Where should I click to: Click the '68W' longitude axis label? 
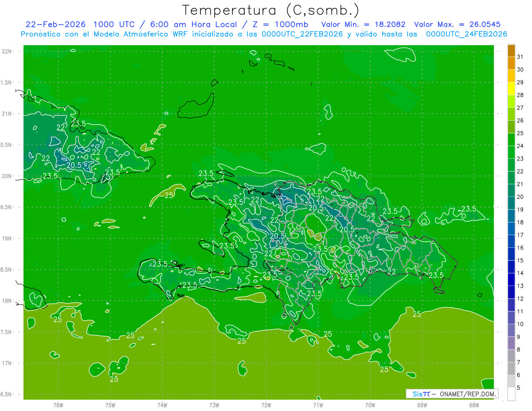(x=474, y=405)
